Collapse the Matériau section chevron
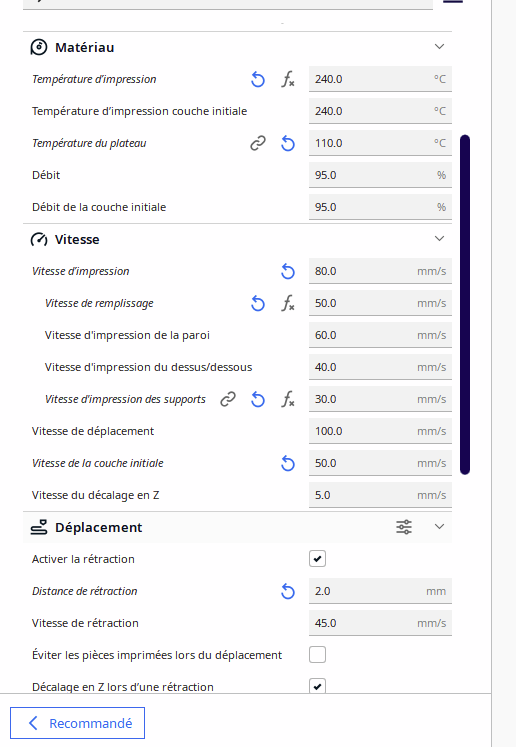The width and height of the screenshot is (516, 747). 439,47
